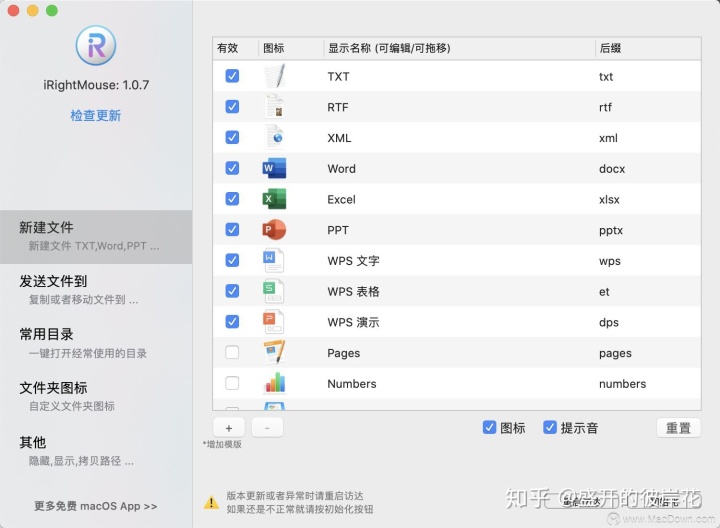Click the Microsoft Excel icon
Image resolution: width=720 pixels, height=528 pixels.
(274, 199)
